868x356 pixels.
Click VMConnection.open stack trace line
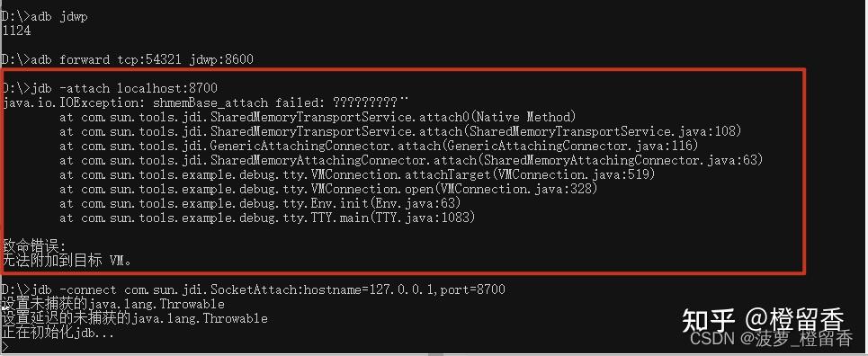pos(329,189)
